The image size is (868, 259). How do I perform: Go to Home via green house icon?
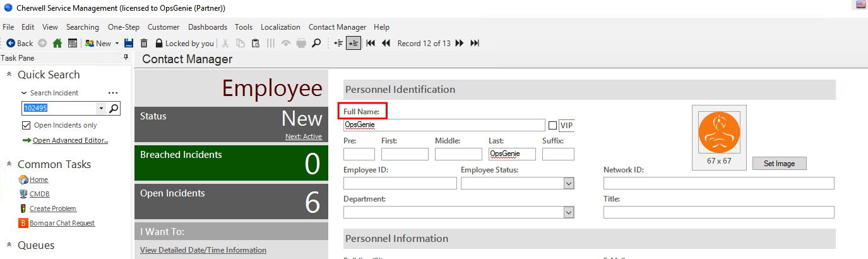[x=57, y=43]
